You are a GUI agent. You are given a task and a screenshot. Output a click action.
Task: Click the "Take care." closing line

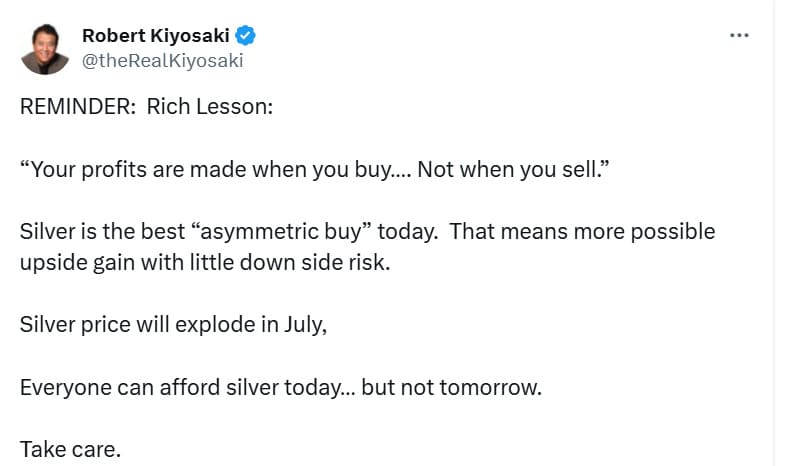70,449
